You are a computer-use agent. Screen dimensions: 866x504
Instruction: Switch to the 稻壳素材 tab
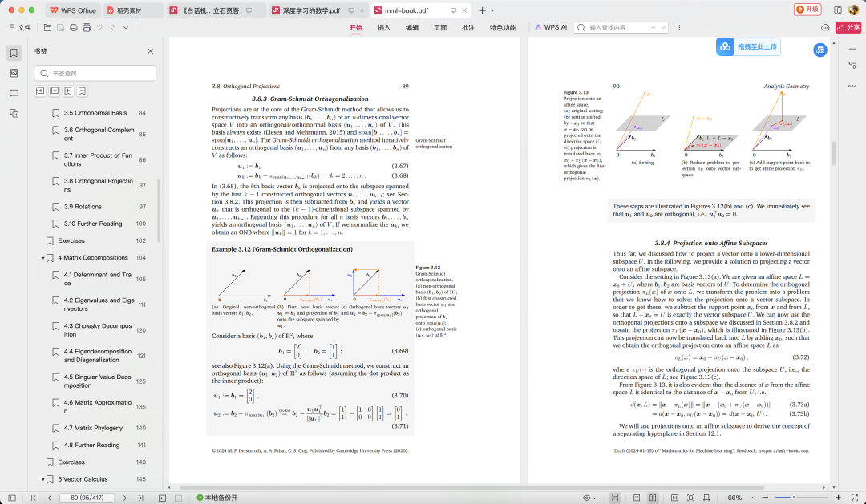pos(133,10)
